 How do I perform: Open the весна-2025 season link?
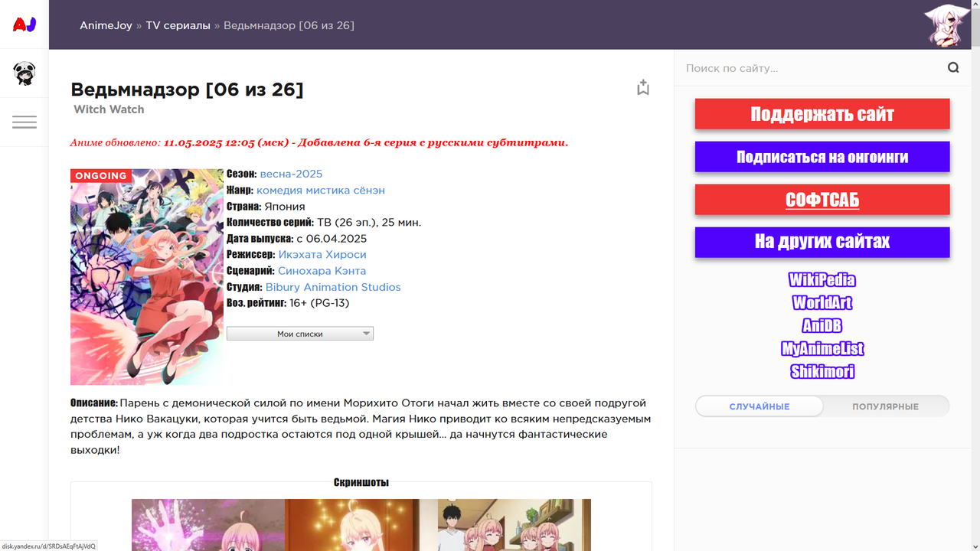point(291,174)
